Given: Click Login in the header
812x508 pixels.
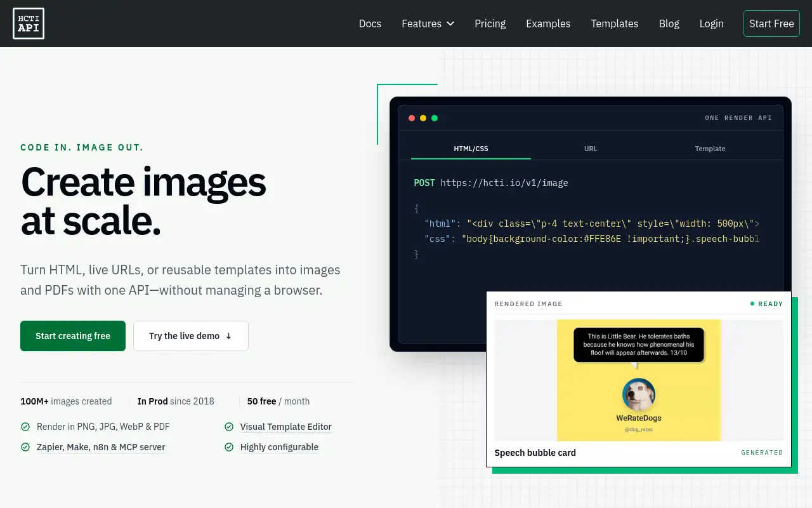Looking at the screenshot, I should tap(711, 23).
